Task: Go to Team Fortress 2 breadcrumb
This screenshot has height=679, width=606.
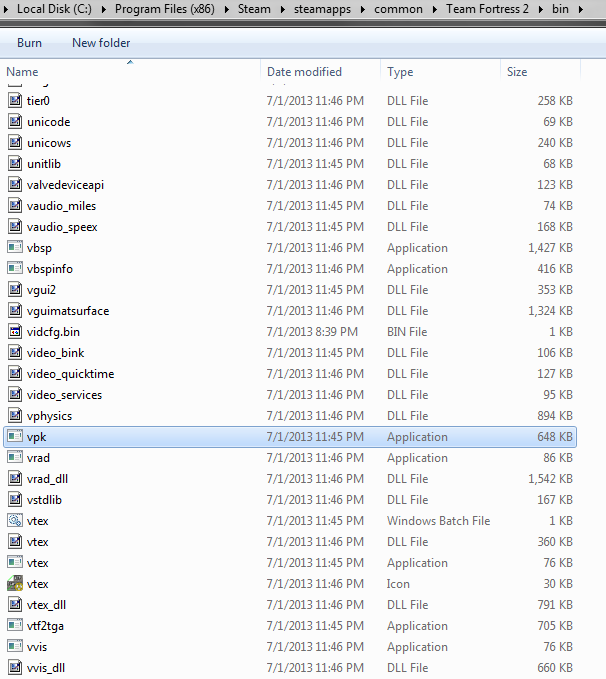Action: click(x=487, y=9)
